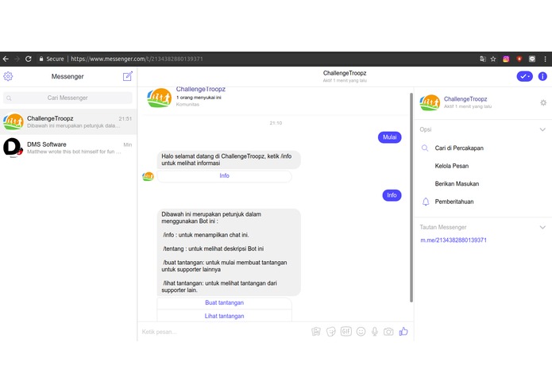This screenshot has height=392, width=552.
Task: Open the grey chat extension icon
Action: point(532,59)
